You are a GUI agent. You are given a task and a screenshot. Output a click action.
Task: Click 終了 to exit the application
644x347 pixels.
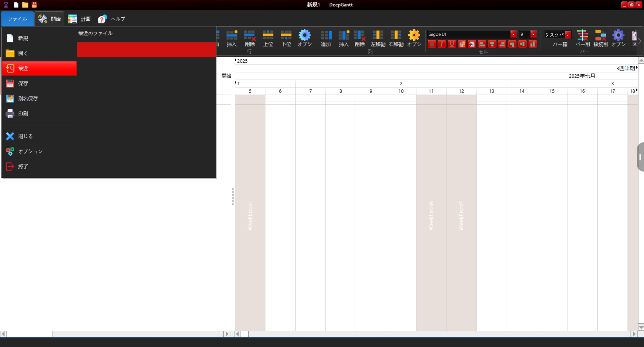click(23, 166)
